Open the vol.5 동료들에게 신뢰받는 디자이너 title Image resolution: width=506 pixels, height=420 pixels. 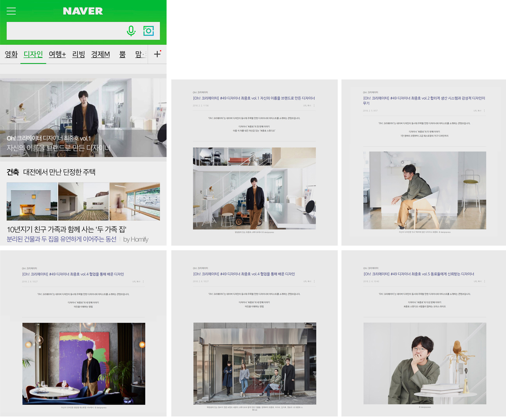(418, 274)
